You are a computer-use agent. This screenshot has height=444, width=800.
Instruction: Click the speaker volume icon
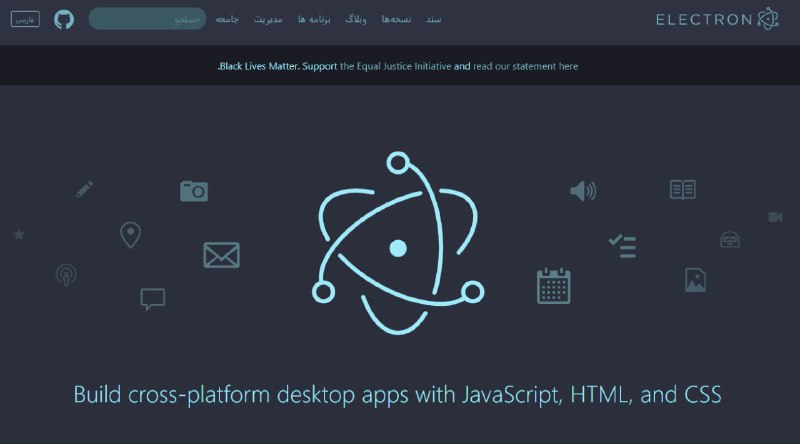pyautogui.click(x=583, y=191)
